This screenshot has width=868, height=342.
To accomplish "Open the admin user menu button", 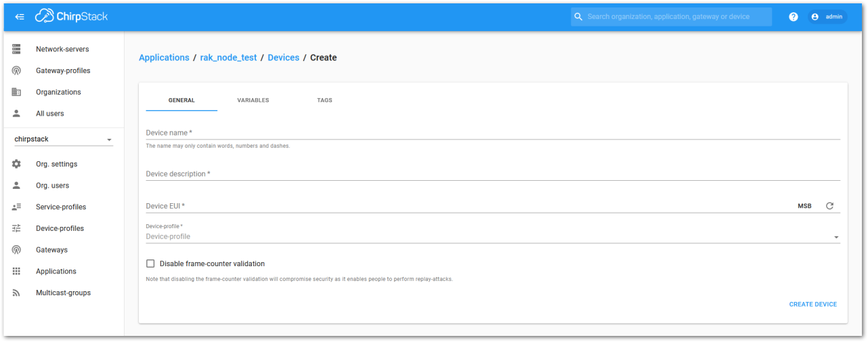I will click(827, 17).
